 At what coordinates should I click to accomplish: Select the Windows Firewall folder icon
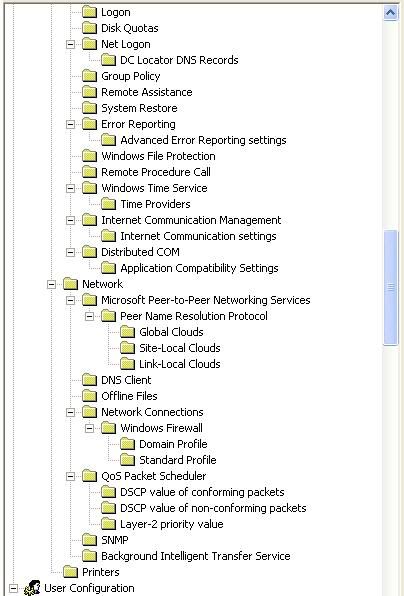click(108, 428)
